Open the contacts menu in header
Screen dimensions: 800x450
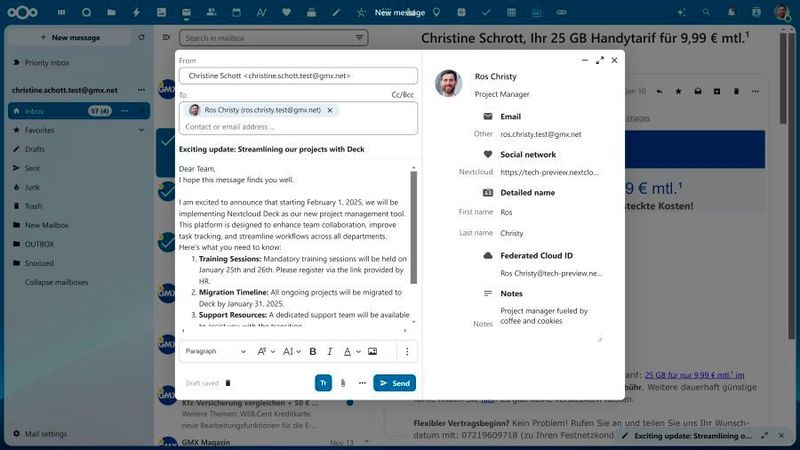756,12
